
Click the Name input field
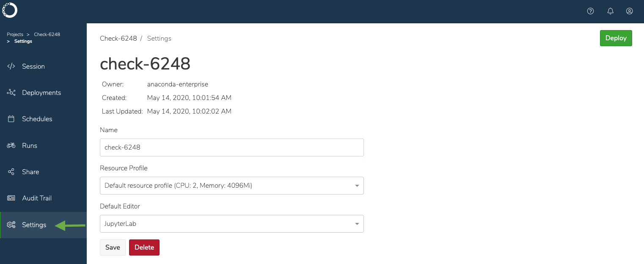(x=232, y=147)
